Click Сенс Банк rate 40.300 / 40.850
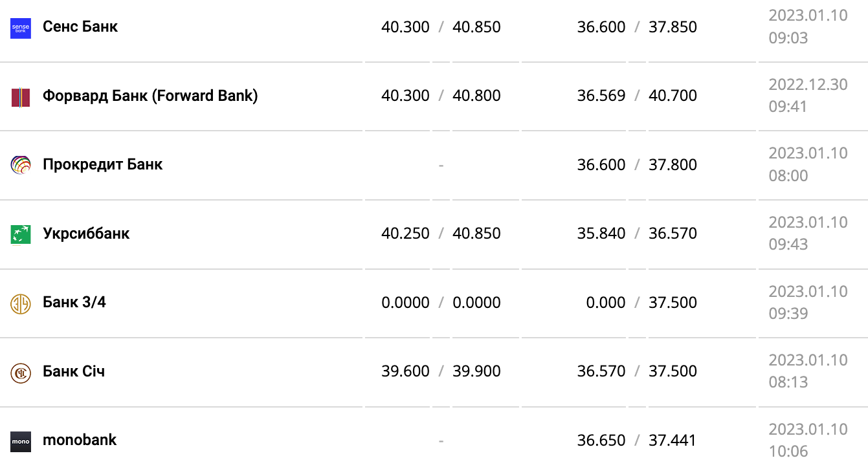This screenshot has height=469, width=868. (x=441, y=27)
